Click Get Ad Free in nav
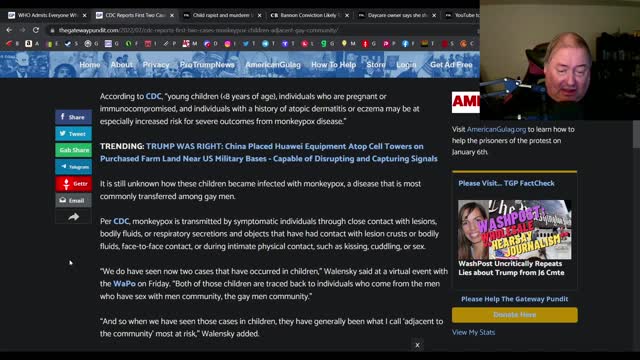Viewport: 640px width, 360px height. point(451,65)
